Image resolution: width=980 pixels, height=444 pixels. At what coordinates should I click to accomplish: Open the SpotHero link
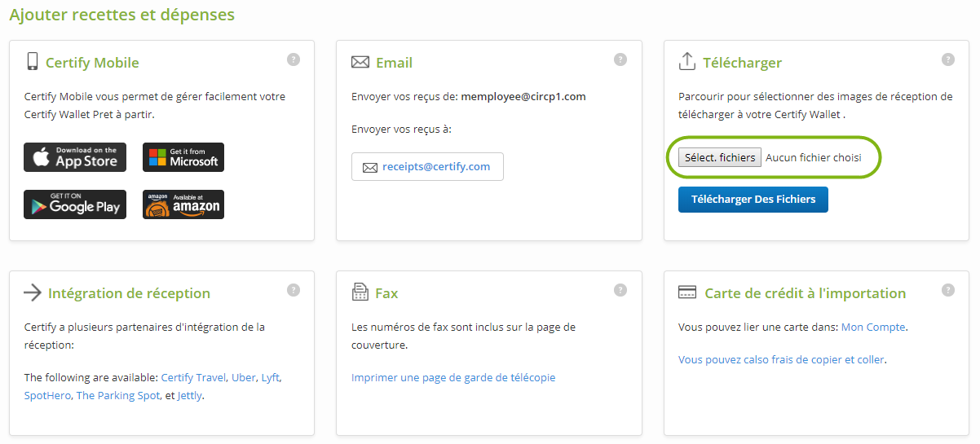click(47, 395)
